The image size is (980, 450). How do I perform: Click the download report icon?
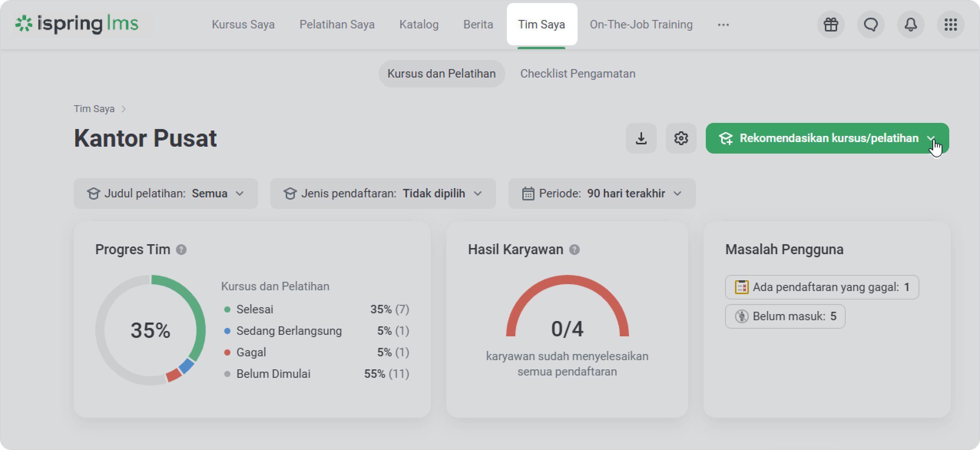[641, 138]
